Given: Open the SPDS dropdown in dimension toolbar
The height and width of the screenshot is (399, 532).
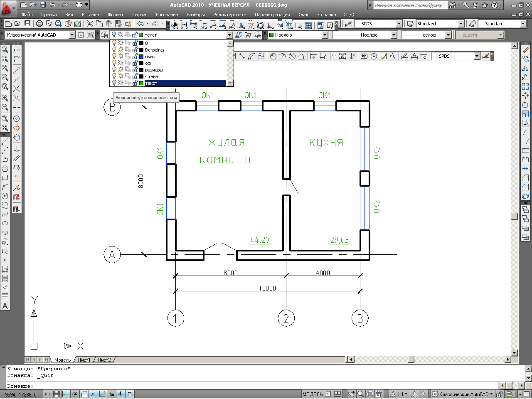Looking at the screenshot, I should 477,56.
